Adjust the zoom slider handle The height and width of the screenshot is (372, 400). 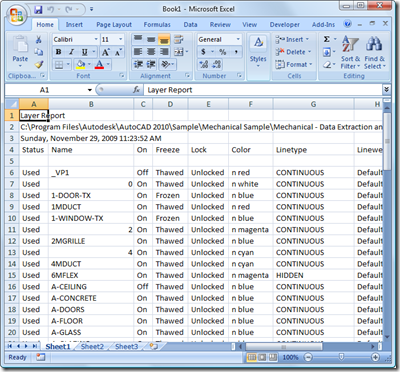tap(341, 357)
